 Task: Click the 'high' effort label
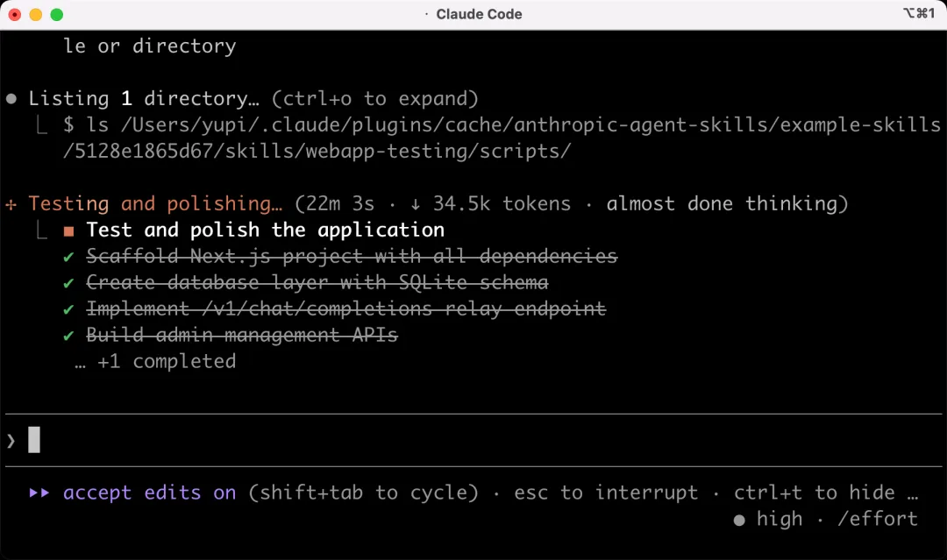click(x=780, y=519)
